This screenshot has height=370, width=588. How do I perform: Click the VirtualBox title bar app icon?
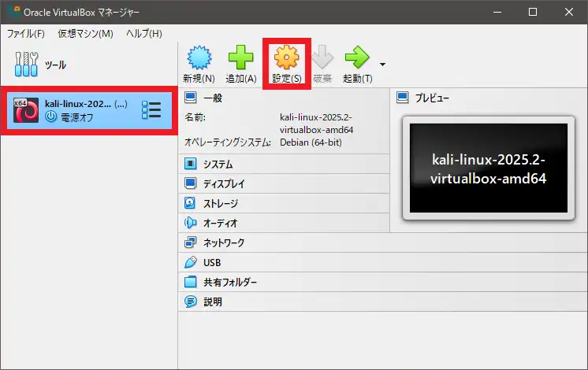pyautogui.click(x=13, y=12)
